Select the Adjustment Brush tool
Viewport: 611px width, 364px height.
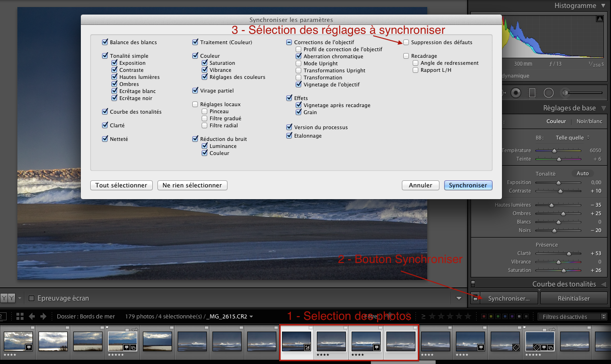click(564, 93)
